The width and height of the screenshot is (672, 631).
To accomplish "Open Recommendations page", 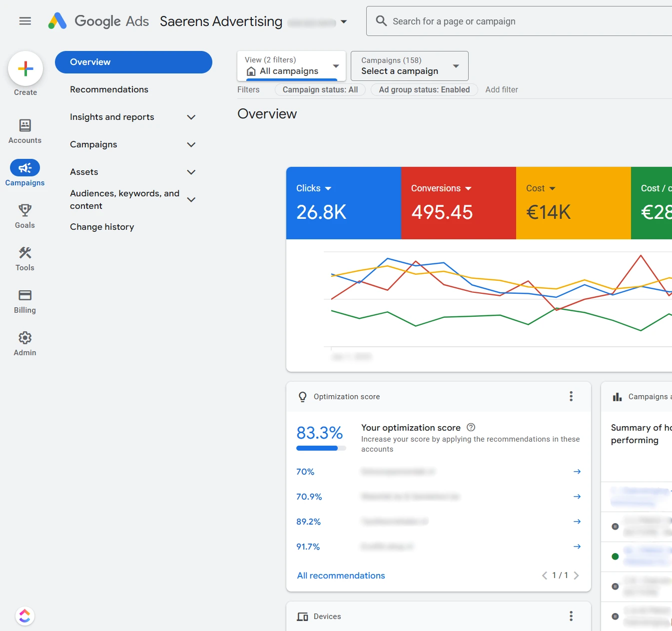I will [x=109, y=89].
